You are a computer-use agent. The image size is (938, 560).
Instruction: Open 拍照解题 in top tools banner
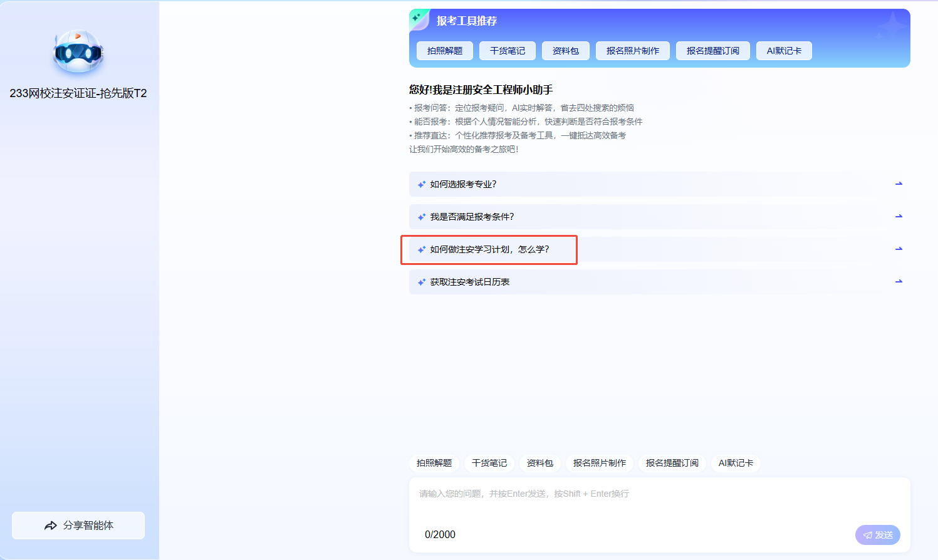[x=445, y=51]
